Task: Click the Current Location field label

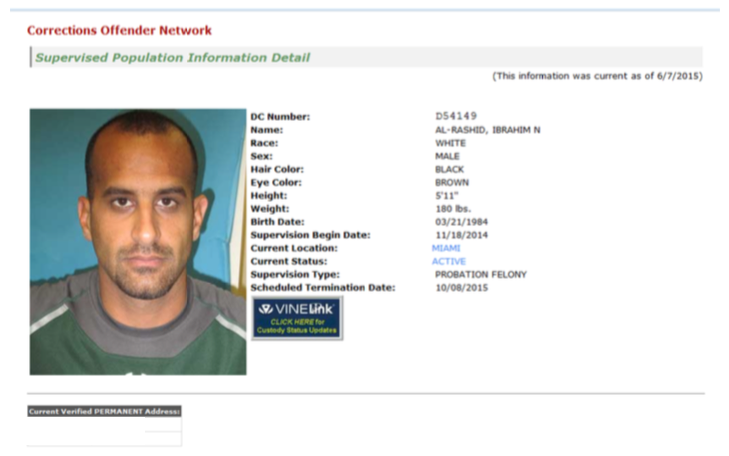Action: coord(294,248)
